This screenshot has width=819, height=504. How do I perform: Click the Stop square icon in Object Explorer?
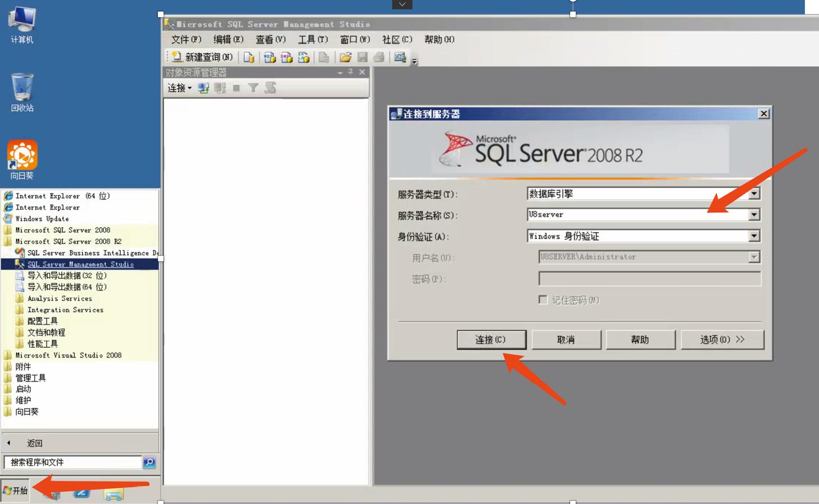pyautogui.click(x=237, y=88)
